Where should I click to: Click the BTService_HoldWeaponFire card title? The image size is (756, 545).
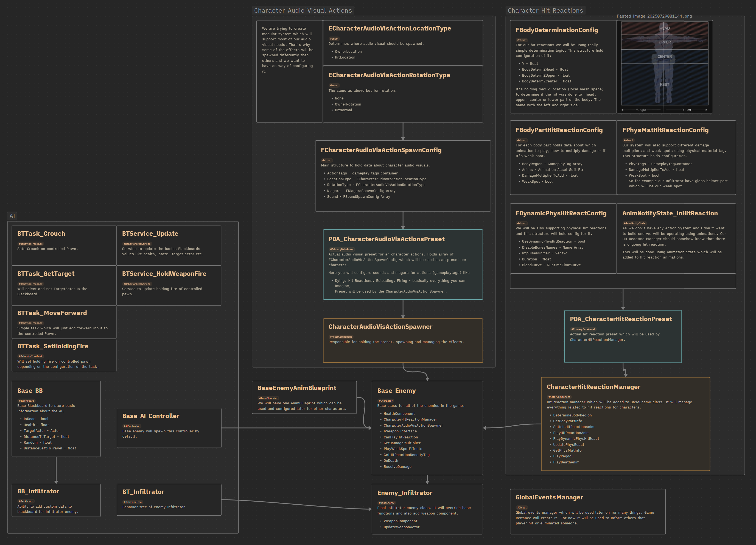click(x=164, y=274)
